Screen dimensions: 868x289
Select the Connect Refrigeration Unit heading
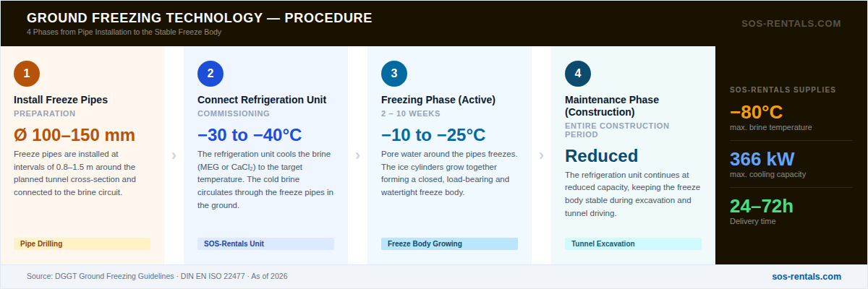[x=262, y=100]
